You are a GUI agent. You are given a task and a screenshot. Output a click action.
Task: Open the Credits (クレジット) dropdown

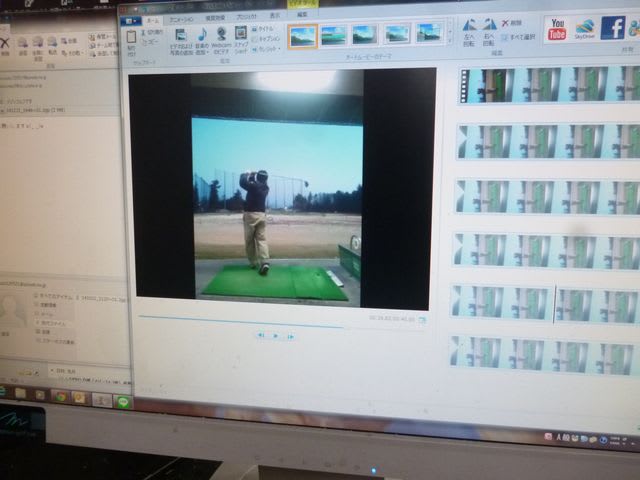click(266, 49)
